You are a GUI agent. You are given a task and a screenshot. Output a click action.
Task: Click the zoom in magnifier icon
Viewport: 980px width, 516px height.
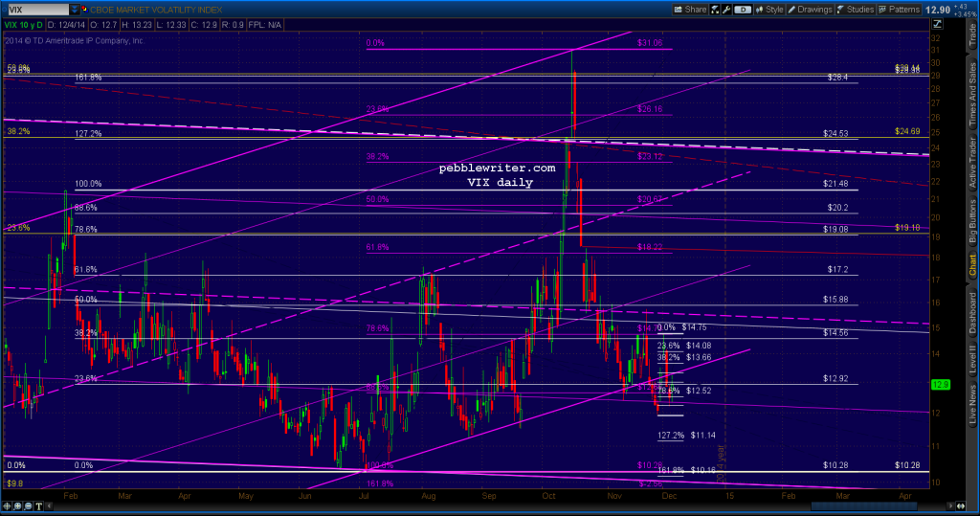click(x=17, y=506)
